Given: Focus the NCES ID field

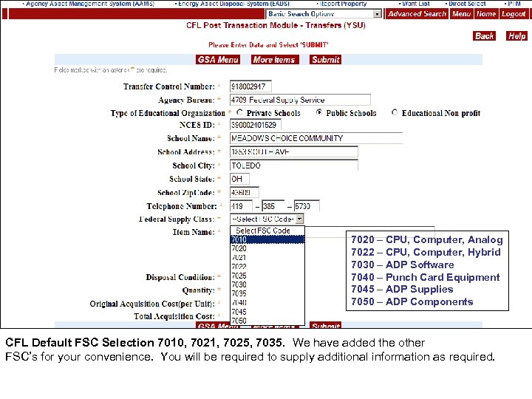Looking at the screenshot, I should (x=256, y=125).
